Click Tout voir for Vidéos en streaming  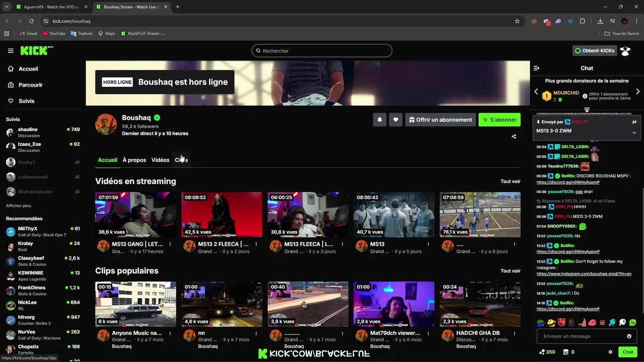tap(510, 182)
